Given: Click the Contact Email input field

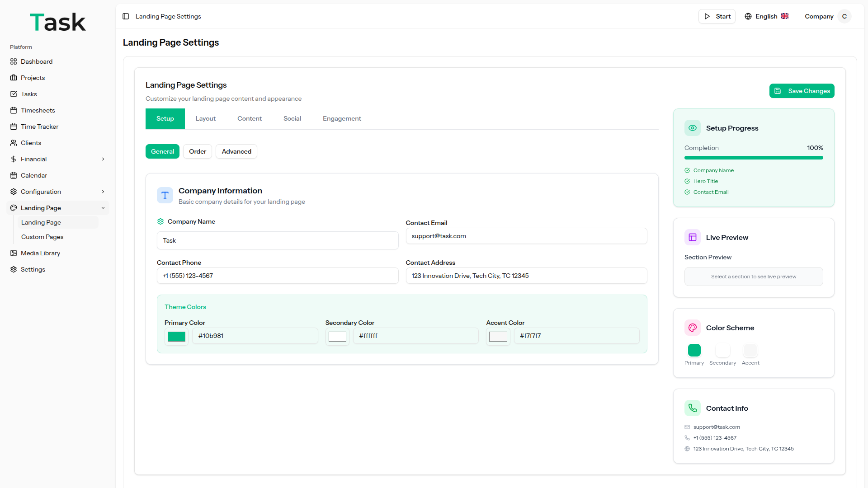Looking at the screenshot, I should click(x=526, y=236).
